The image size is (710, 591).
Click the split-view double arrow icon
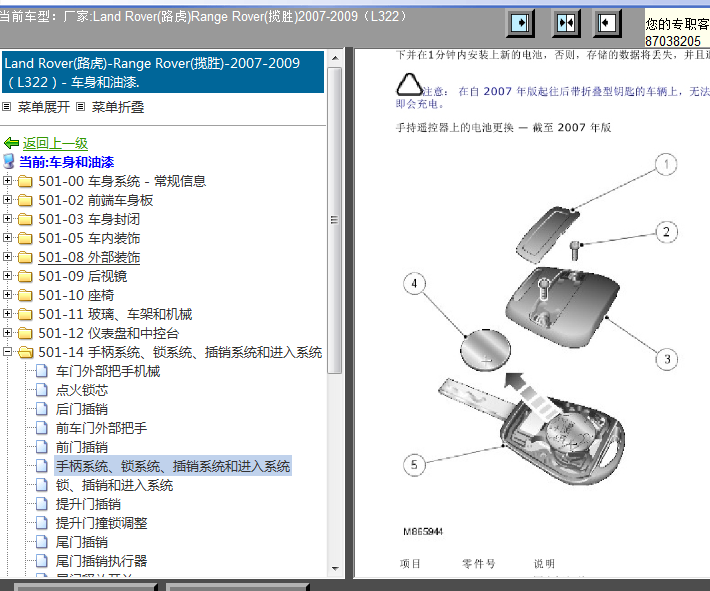click(566, 23)
